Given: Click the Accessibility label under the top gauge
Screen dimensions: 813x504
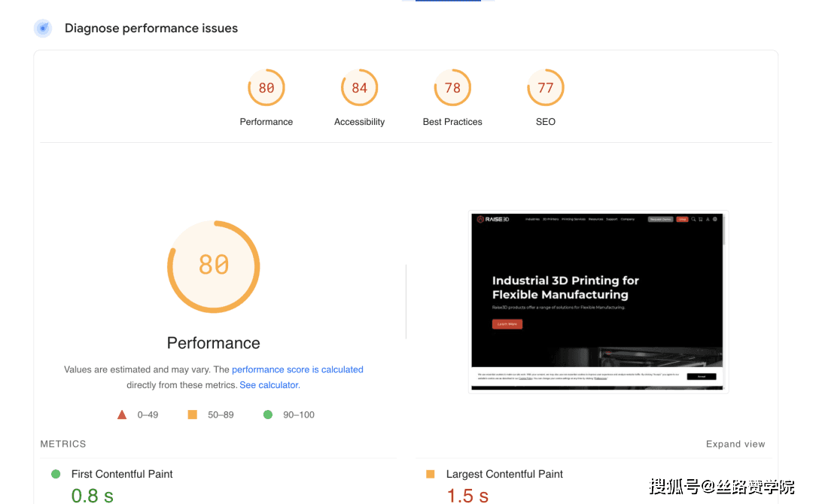Looking at the screenshot, I should [x=359, y=122].
